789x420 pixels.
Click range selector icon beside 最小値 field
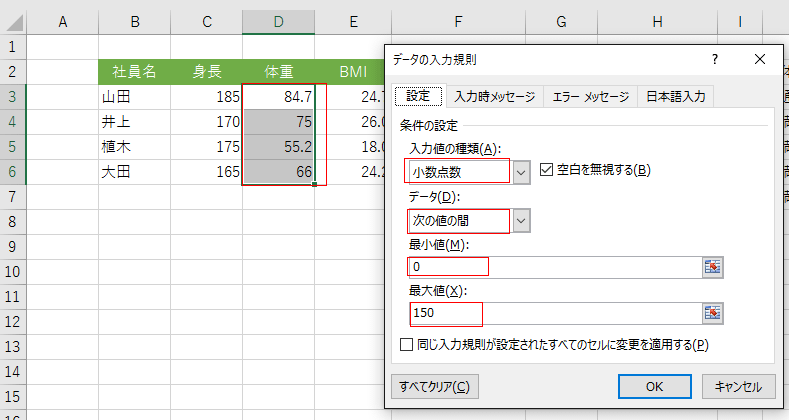click(713, 267)
